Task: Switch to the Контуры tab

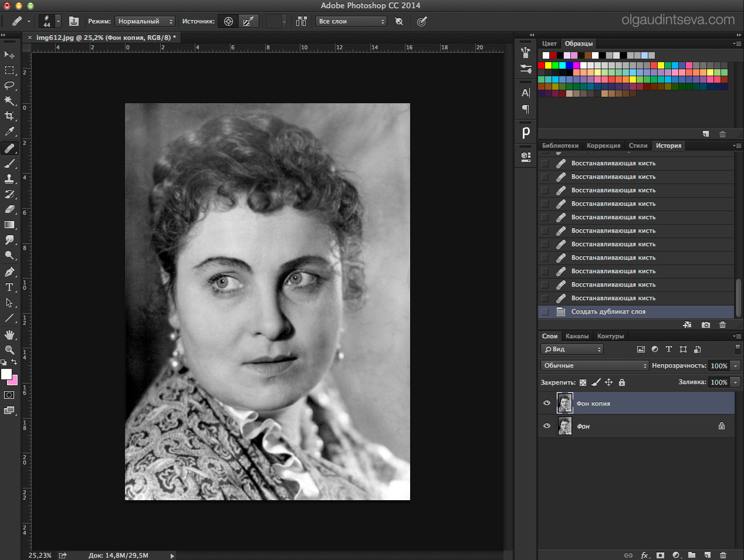Action: (x=610, y=336)
